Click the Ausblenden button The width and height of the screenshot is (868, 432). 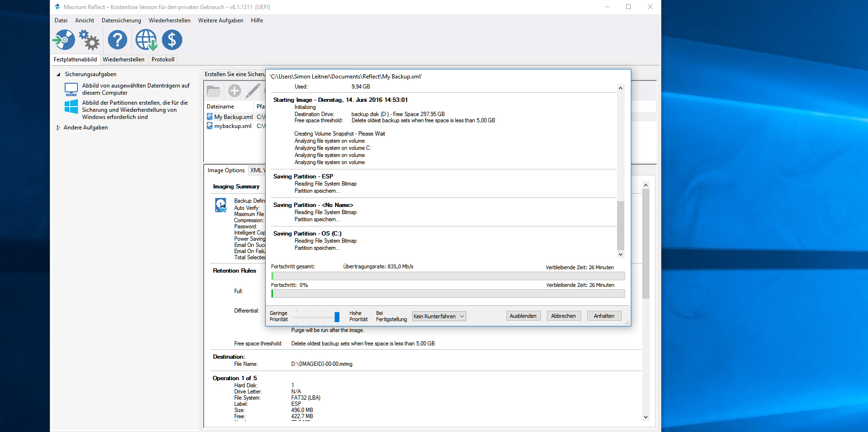click(x=523, y=316)
